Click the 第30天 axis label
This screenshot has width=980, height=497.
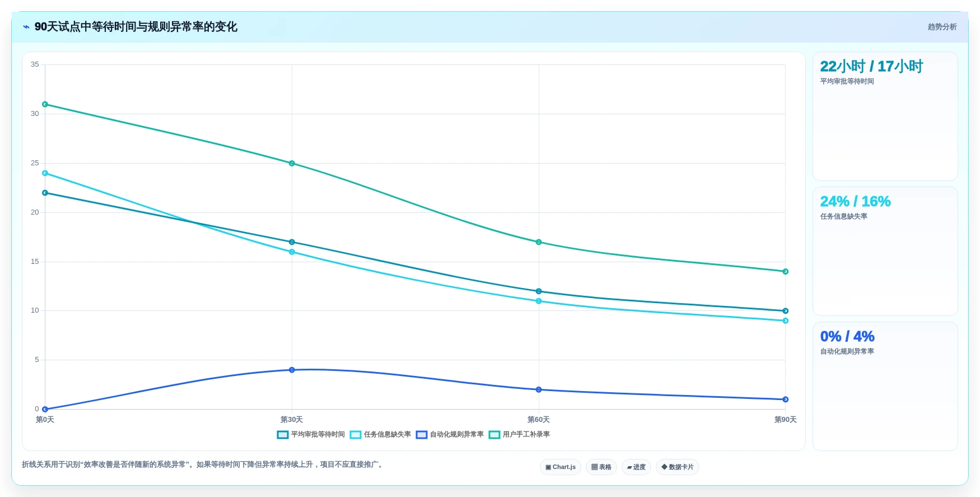pyautogui.click(x=292, y=420)
